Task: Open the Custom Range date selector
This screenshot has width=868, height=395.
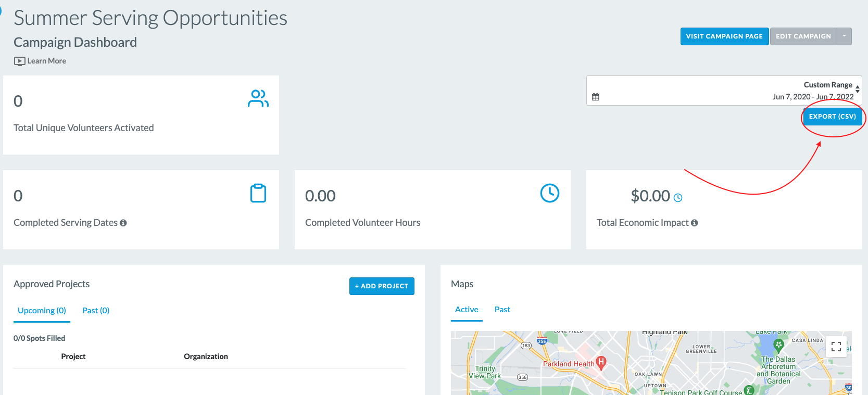Action: click(724, 91)
